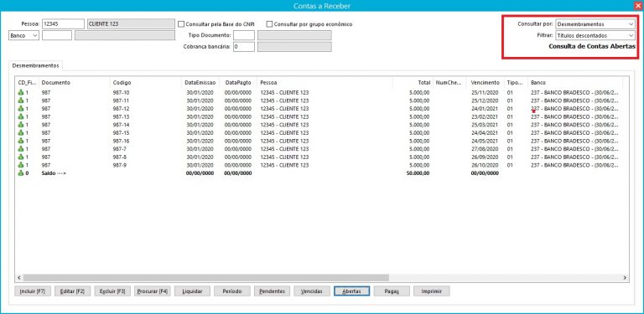Click the money bag icon on row 987-16
The height and width of the screenshot is (314, 644).
(21, 141)
